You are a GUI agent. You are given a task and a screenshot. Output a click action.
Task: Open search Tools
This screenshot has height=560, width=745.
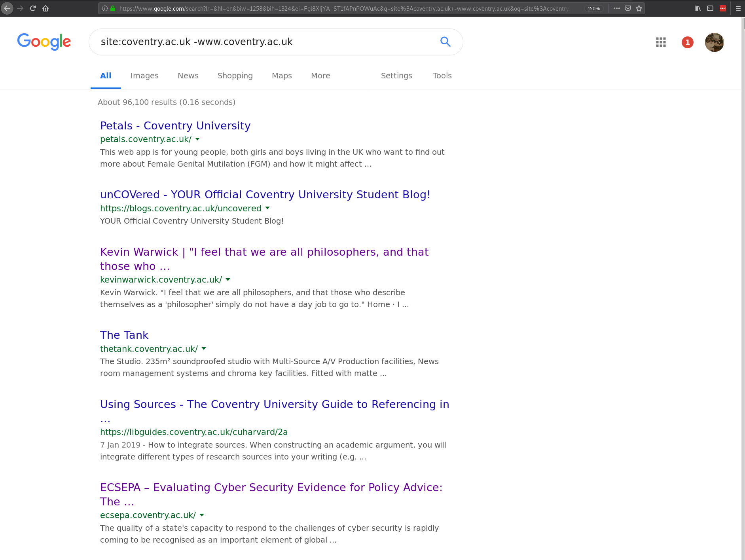(x=442, y=76)
